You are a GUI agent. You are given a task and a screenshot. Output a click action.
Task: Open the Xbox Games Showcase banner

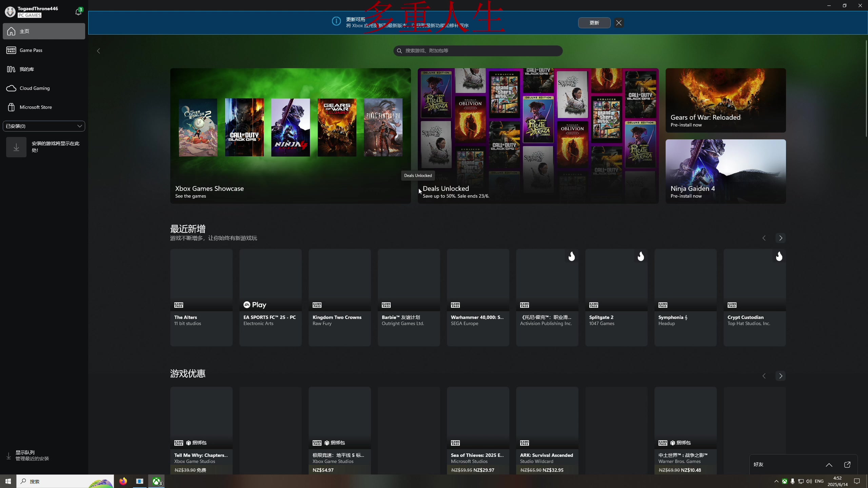[x=291, y=136]
